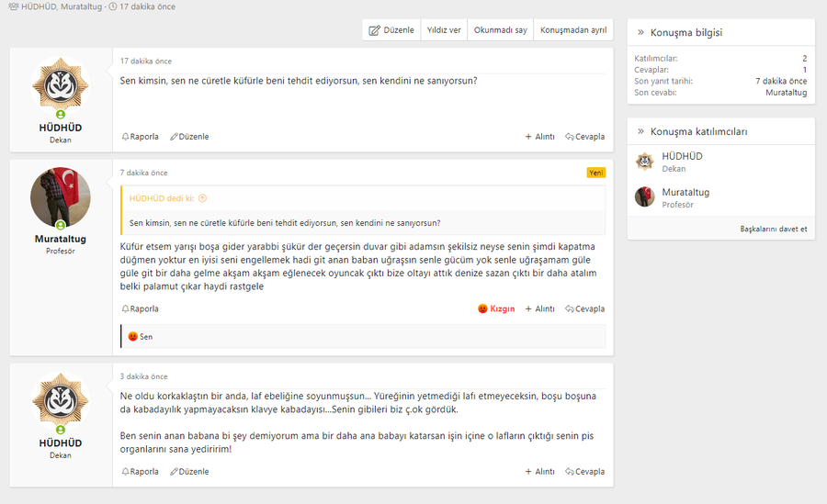Click the 7 dakika önce timestamp on Muratattug's message
Screen dimensions: 827x504
point(143,173)
